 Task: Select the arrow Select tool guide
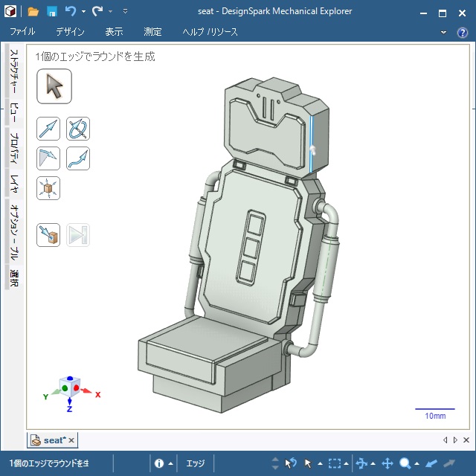tap(54, 86)
